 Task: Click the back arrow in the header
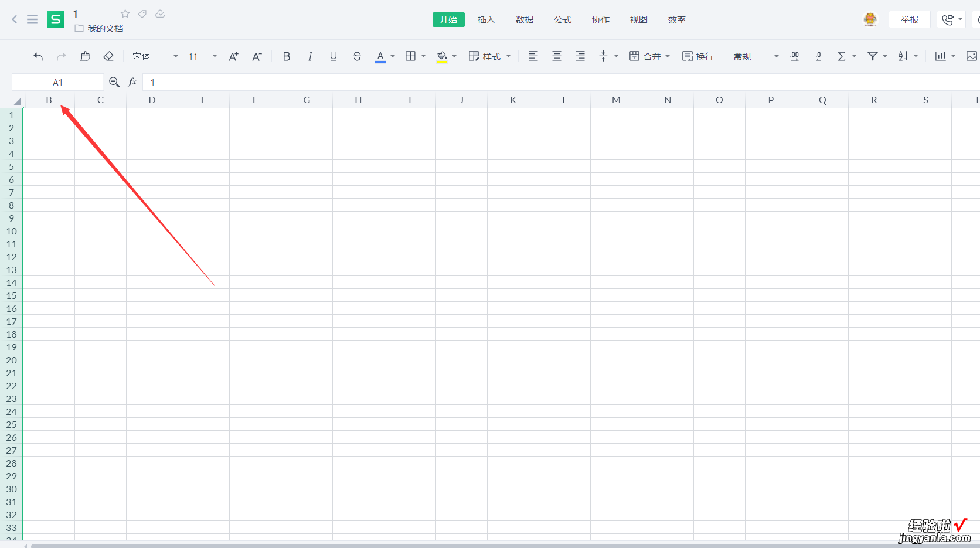click(15, 19)
